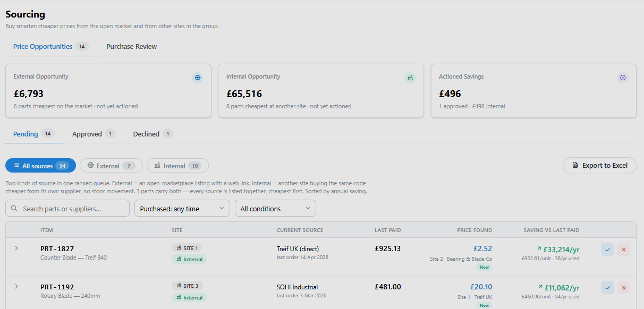Approve the PRT-1192 Rotary Blade opportunity

[608, 288]
